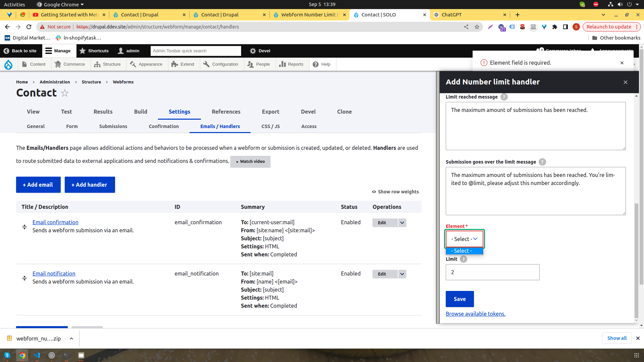
Task: Expand Edit operations for Email confirmation
Action: click(x=401, y=223)
